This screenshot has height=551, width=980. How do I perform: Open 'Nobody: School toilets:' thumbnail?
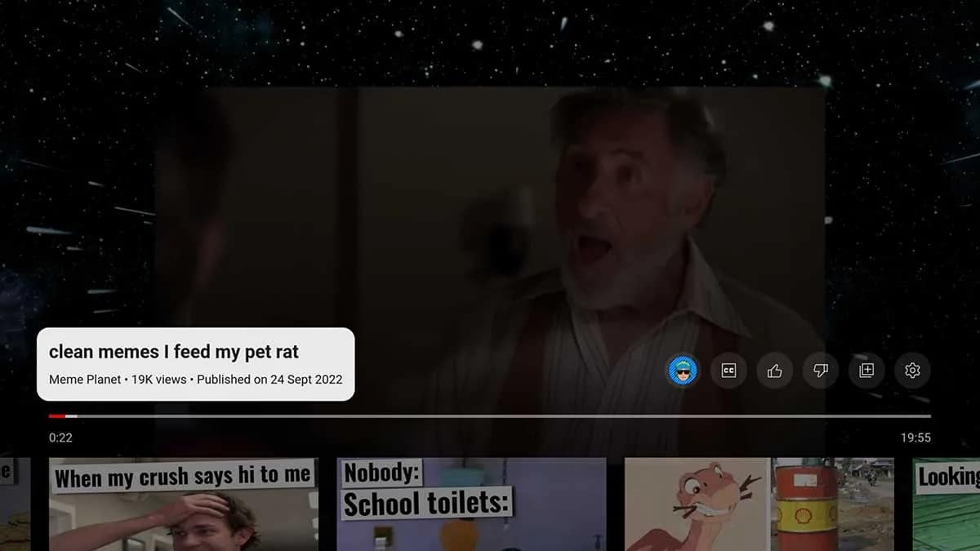pos(471,504)
